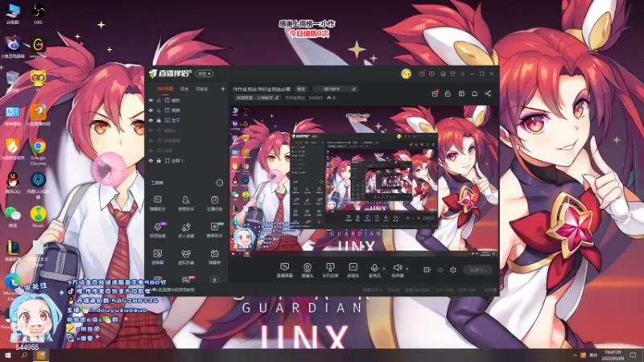This screenshot has height=362, width=644.
Task: Select the third scene tab
Action: coord(202,88)
